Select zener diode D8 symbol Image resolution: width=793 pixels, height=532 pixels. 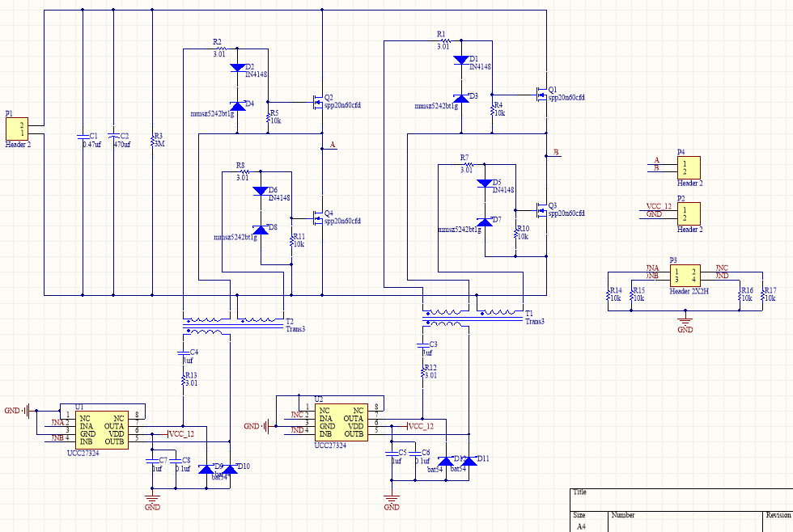[x=261, y=230]
